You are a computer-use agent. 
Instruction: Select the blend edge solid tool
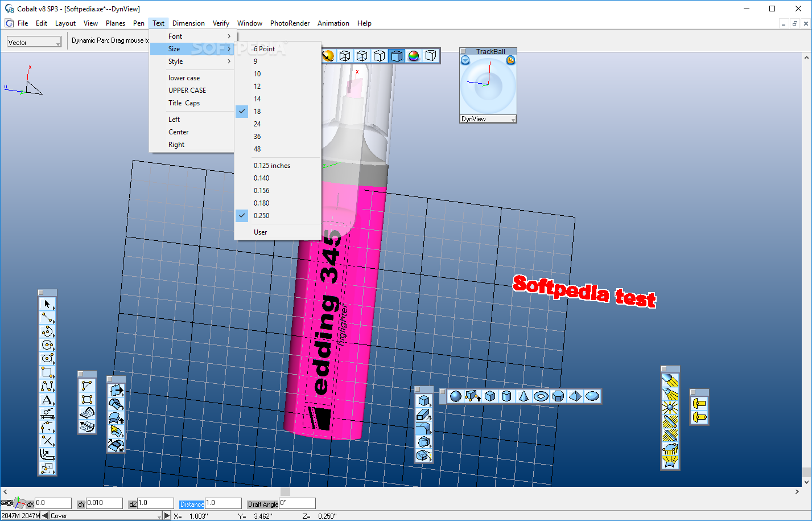[423, 428]
